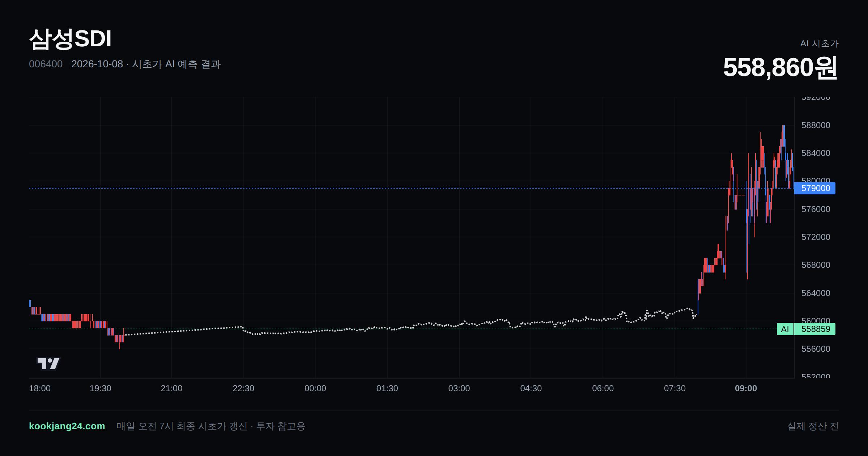Click the 01:30 time axis label
This screenshot has height=456, width=868.
pyautogui.click(x=387, y=388)
